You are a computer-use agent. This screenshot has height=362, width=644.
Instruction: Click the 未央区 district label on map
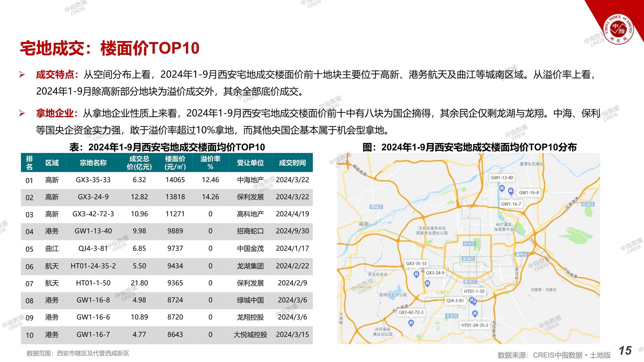(469, 244)
